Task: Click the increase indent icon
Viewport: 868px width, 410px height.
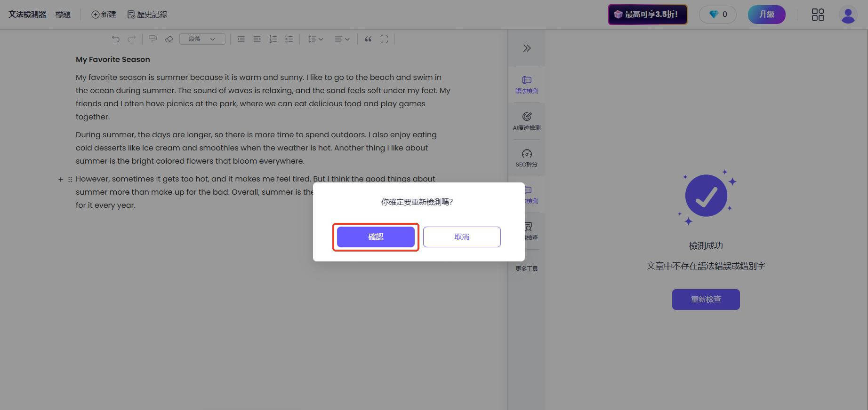Action: click(x=257, y=39)
